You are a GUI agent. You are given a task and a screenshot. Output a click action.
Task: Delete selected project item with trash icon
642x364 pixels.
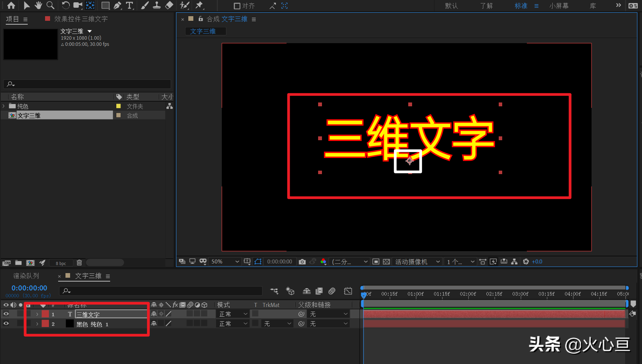pyautogui.click(x=79, y=263)
